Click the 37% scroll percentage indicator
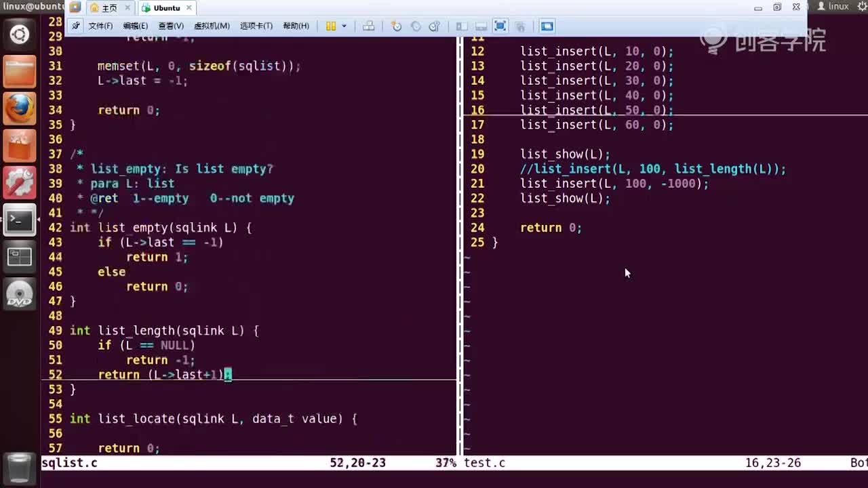Viewport: 868px width, 488px height. click(446, 463)
